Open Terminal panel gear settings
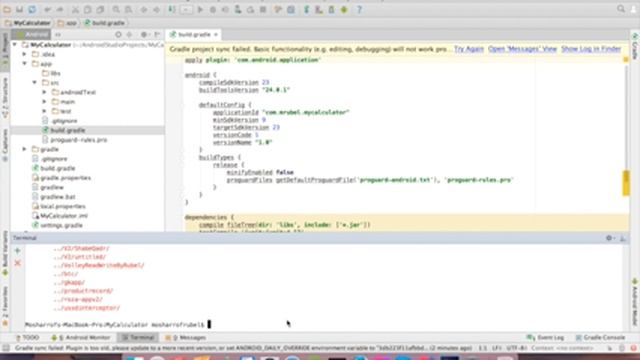 (x=609, y=238)
